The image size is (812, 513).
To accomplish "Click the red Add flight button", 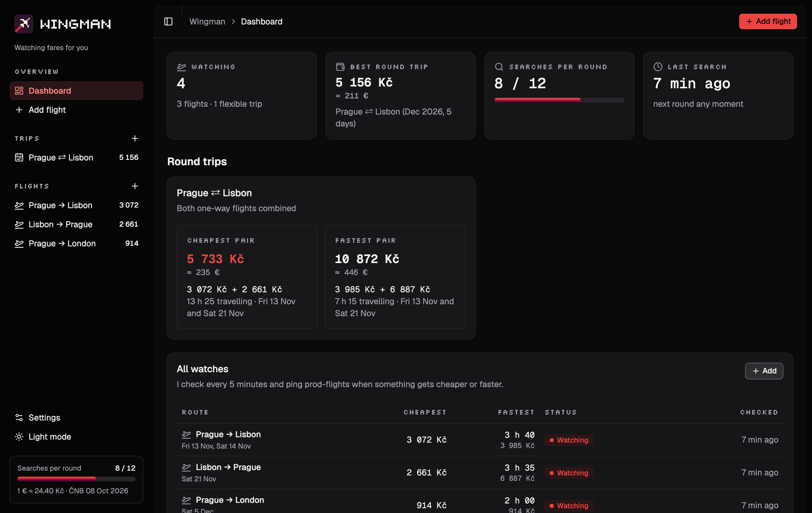I will coord(768,21).
